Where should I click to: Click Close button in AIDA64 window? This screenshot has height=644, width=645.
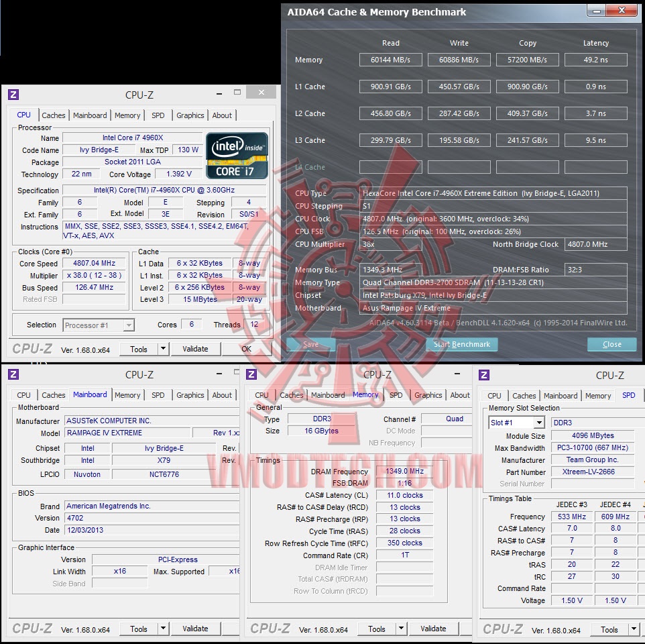(611, 344)
